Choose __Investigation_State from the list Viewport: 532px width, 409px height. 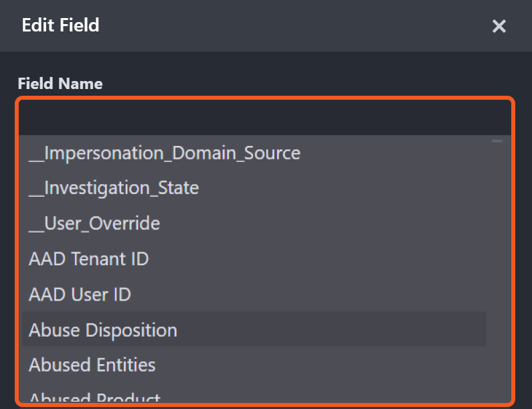pyautogui.click(x=114, y=188)
